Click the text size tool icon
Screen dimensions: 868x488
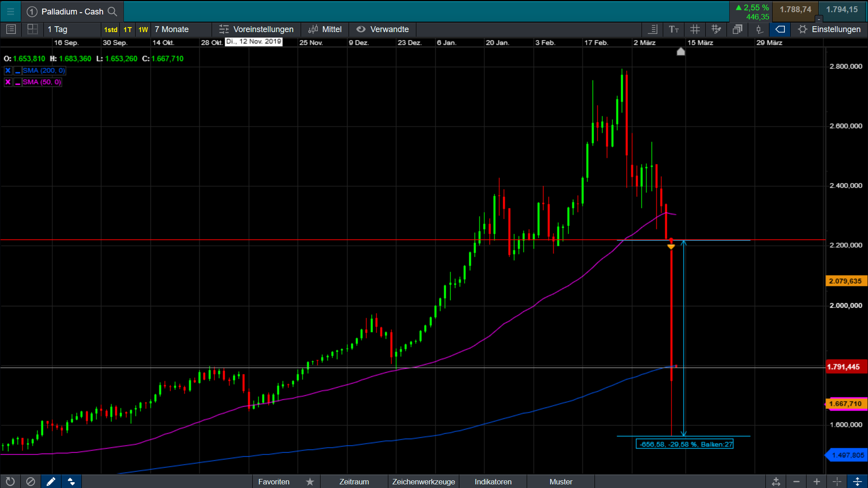click(x=674, y=29)
